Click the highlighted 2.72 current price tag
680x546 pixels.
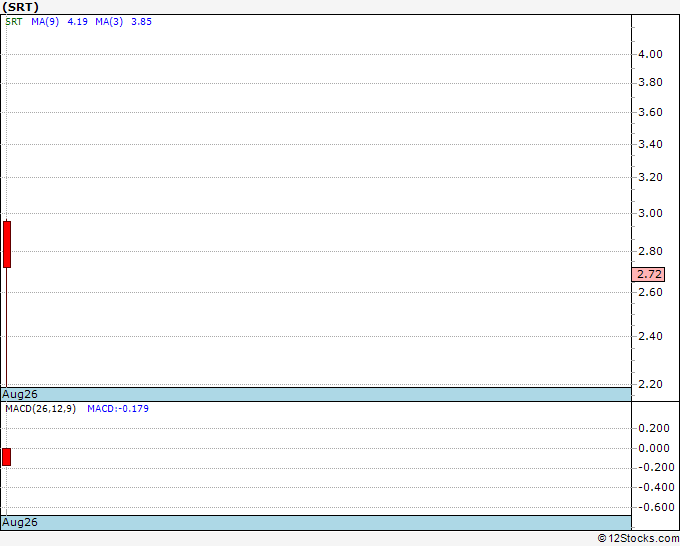(x=648, y=274)
